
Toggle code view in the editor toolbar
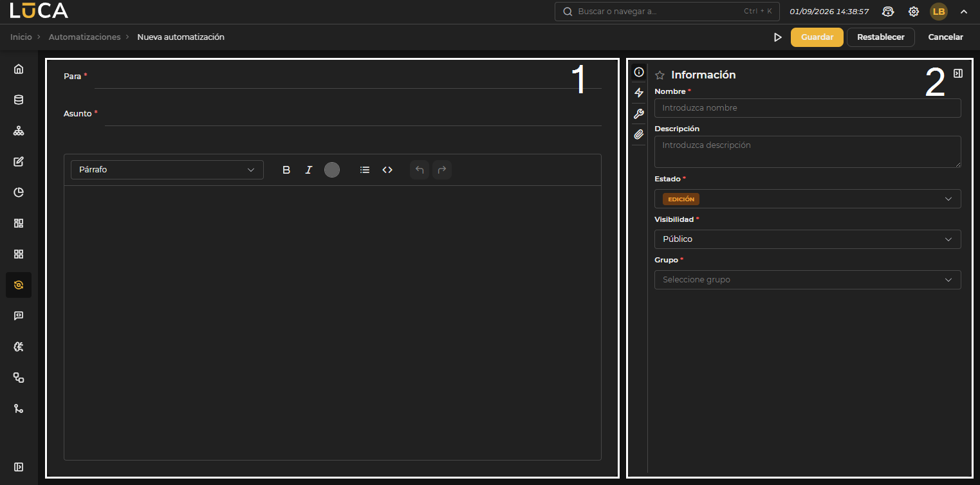pos(387,170)
